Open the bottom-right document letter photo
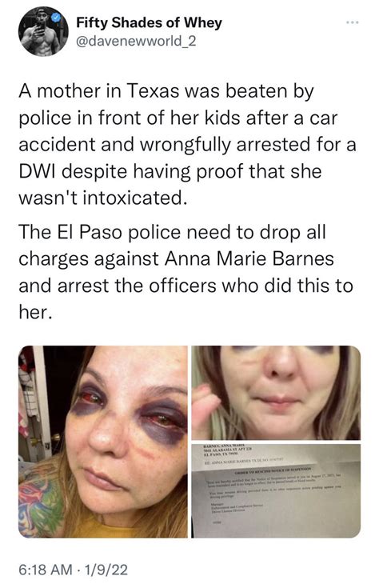 coord(276,491)
